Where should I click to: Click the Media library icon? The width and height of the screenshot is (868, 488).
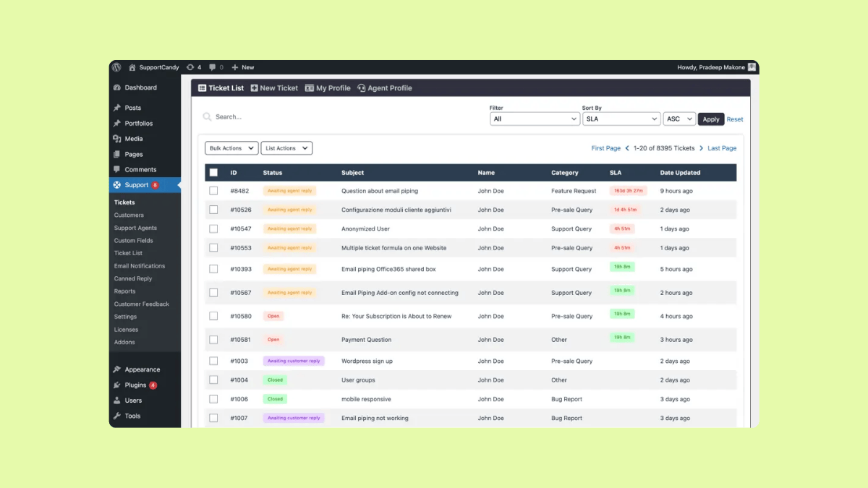(116, 139)
